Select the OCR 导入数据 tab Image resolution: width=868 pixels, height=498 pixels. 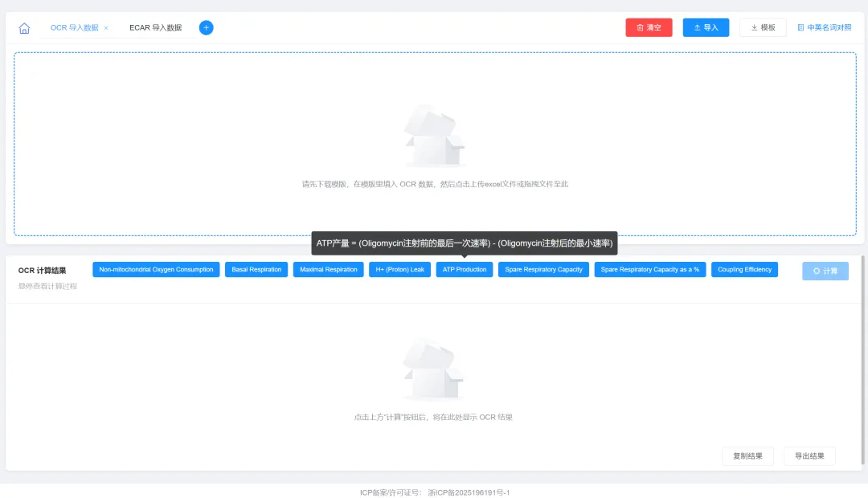[74, 28]
